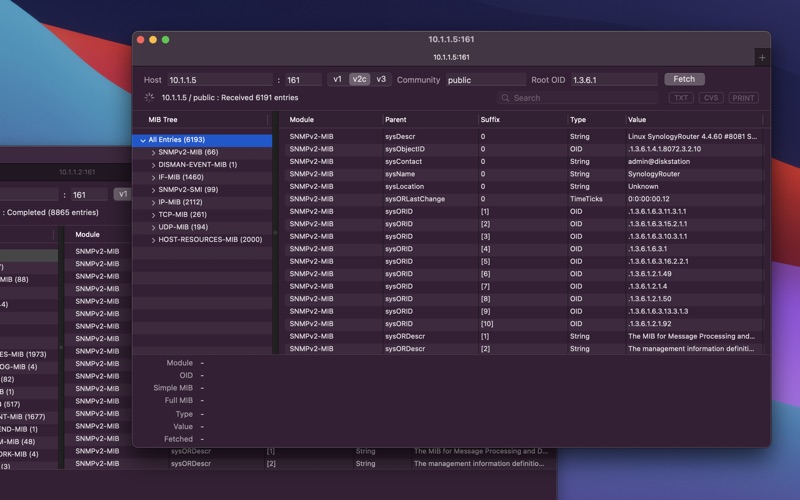Screen dimensions: 800x500
Task: Select sysORID row with suffix [5]
Action: [524, 261]
